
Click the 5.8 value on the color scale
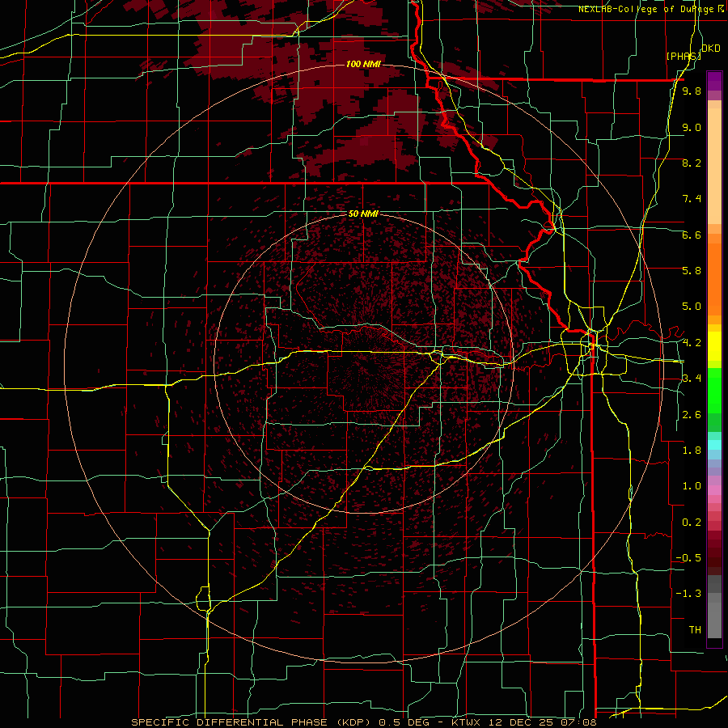[x=692, y=271]
